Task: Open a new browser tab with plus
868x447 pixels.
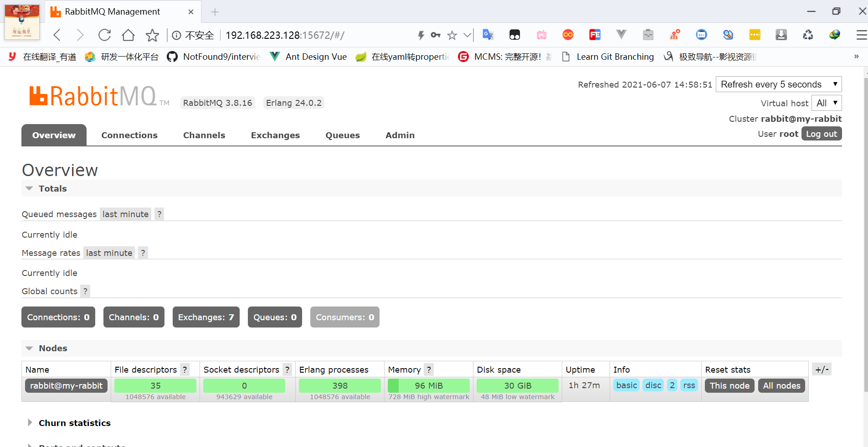Action: pyautogui.click(x=215, y=12)
